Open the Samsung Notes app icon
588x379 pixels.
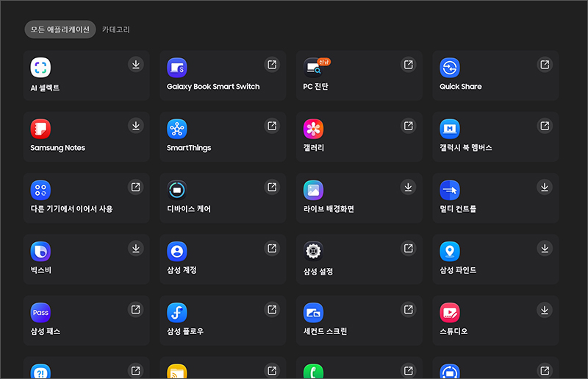click(40, 129)
